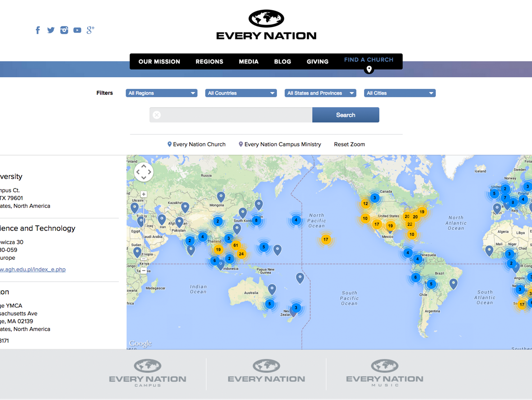532x400 pixels.
Task: Open the Facebook social icon
Action: point(38,30)
